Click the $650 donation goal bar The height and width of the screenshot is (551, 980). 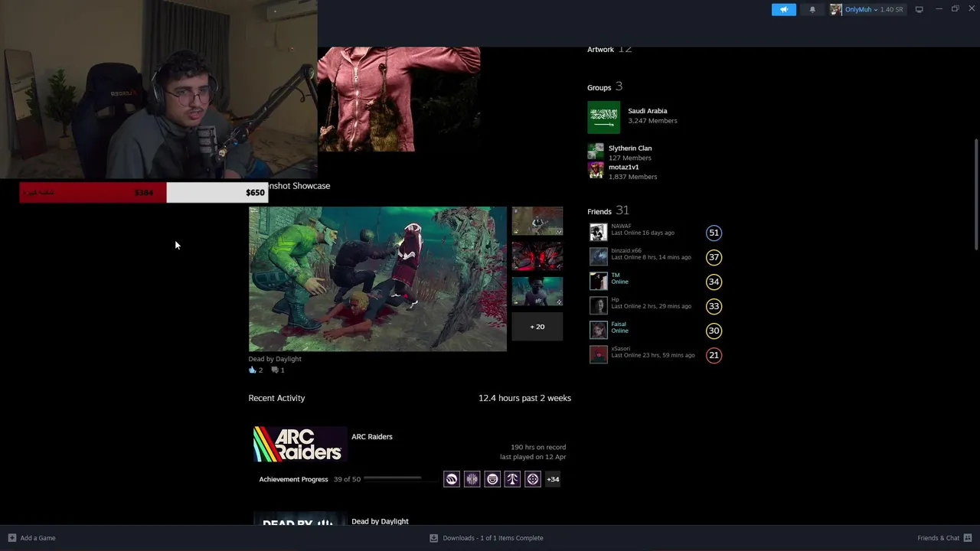[142, 192]
